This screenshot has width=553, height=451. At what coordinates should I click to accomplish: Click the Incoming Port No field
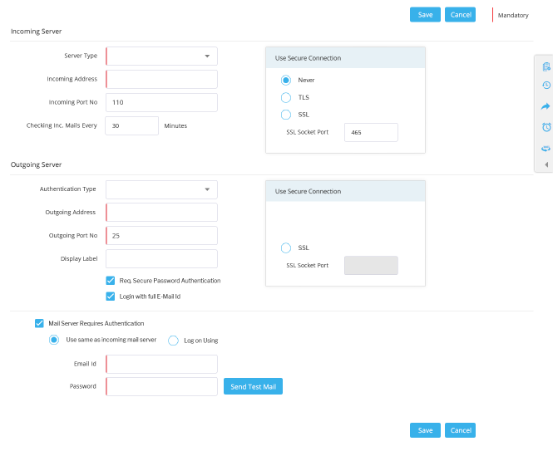point(162,103)
